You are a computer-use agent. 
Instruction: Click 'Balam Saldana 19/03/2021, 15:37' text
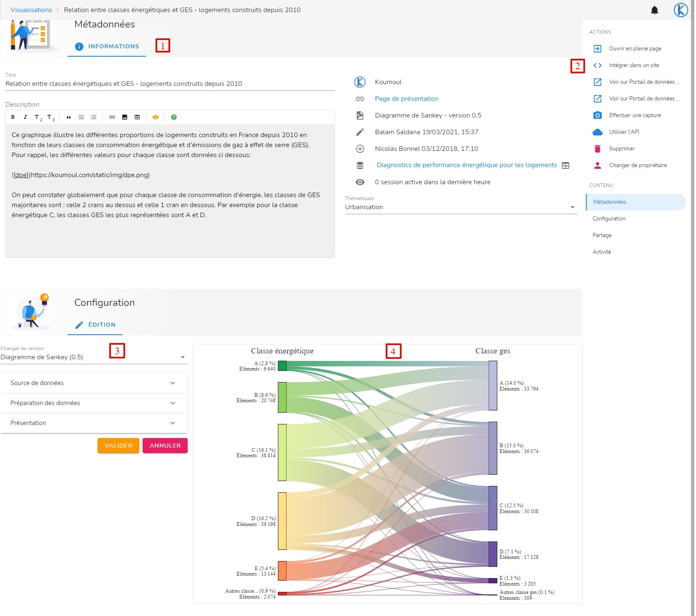427,132
